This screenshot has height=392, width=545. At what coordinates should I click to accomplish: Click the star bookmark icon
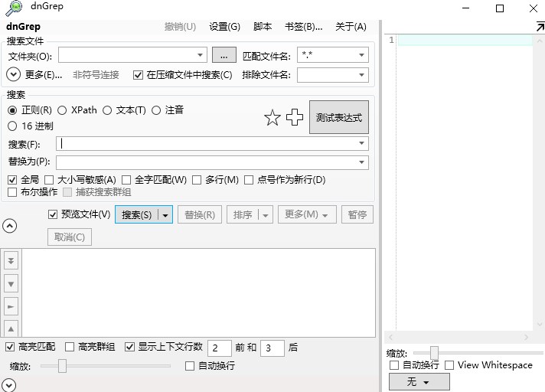pos(272,118)
